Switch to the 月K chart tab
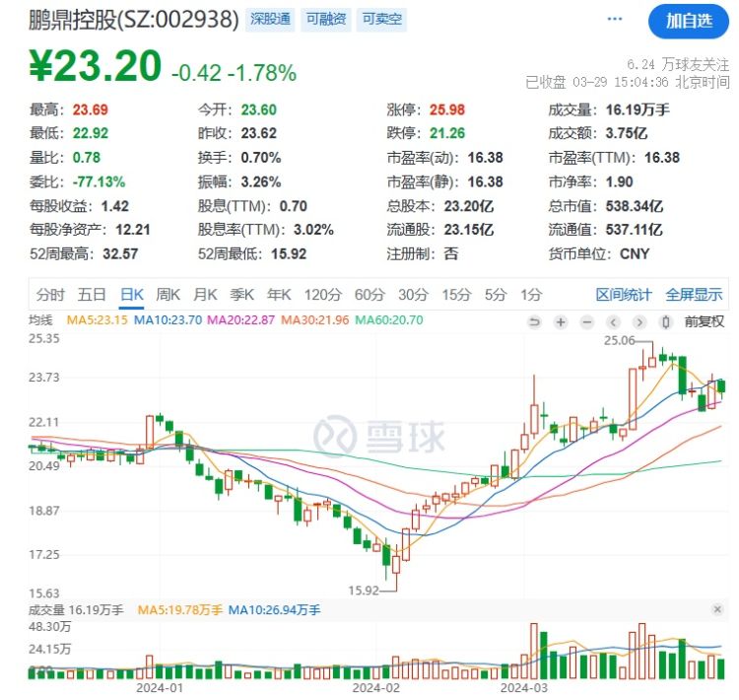This screenshot has width=739, height=700. pos(206,295)
